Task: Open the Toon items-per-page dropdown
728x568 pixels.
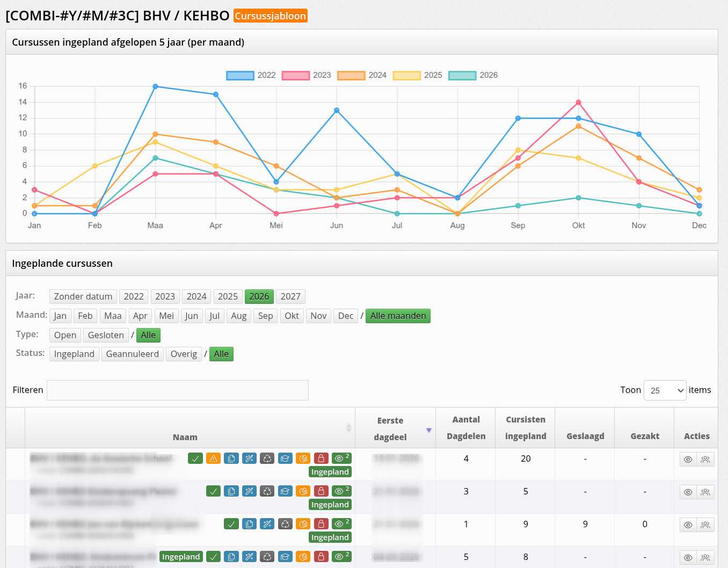Action: [665, 390]
